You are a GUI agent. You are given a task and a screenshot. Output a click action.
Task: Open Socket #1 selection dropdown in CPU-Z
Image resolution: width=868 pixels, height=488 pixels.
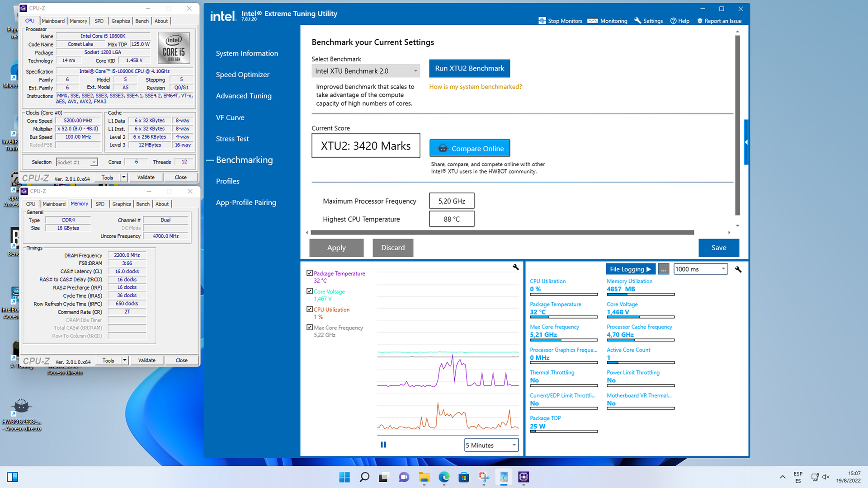(76, 162)
